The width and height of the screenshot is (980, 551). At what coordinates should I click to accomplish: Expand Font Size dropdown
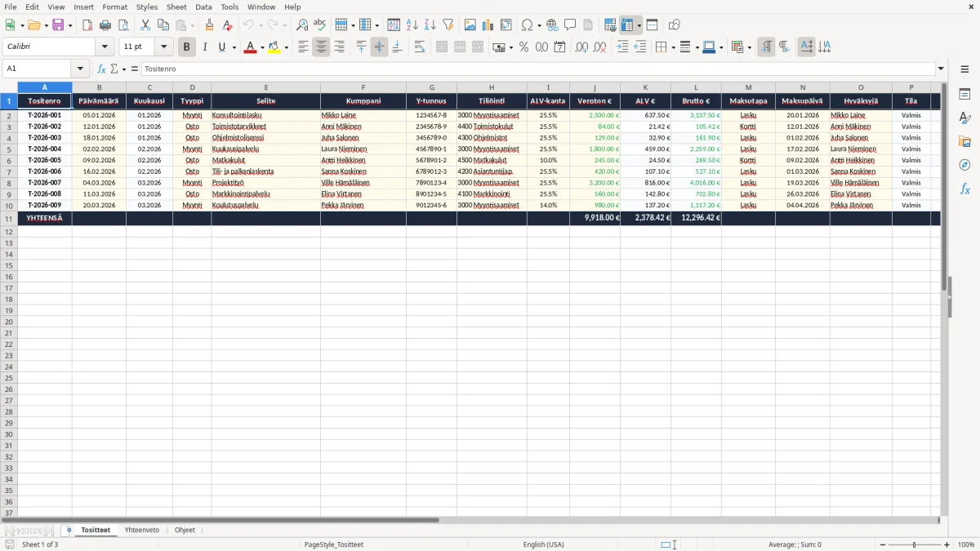click(163, 47)
